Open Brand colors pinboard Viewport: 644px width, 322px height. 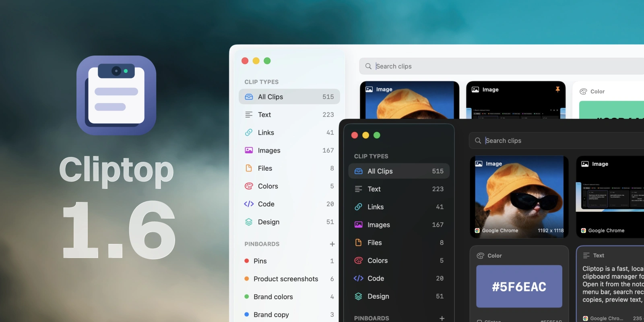(289, 297)
